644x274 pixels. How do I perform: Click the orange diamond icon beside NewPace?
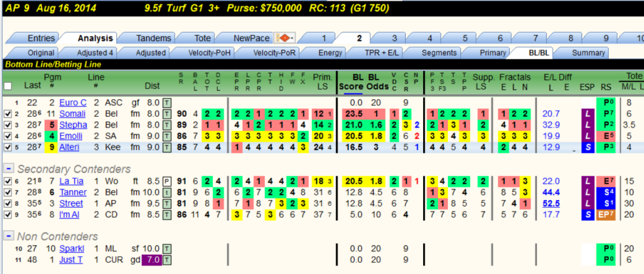pos(284,38)
